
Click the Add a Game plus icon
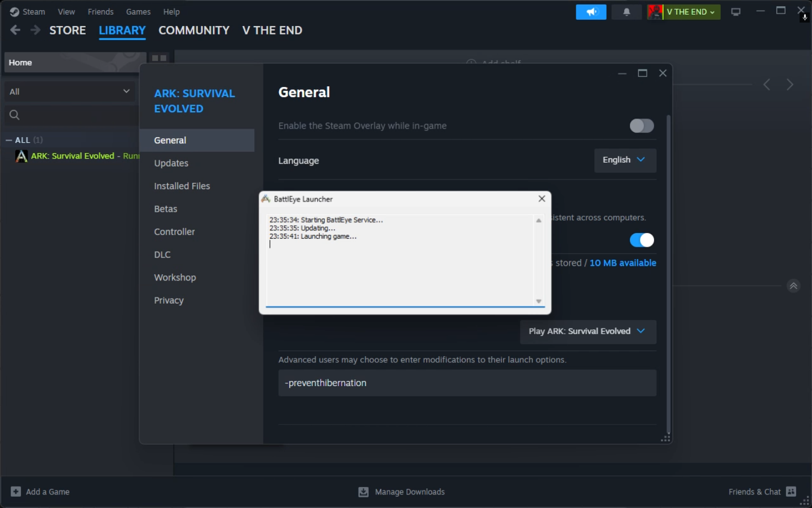tap(16, 492)
